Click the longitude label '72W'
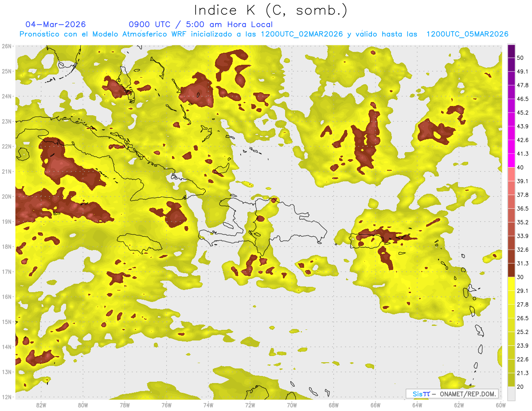532x411 pixels. click(x=250, y=405)
